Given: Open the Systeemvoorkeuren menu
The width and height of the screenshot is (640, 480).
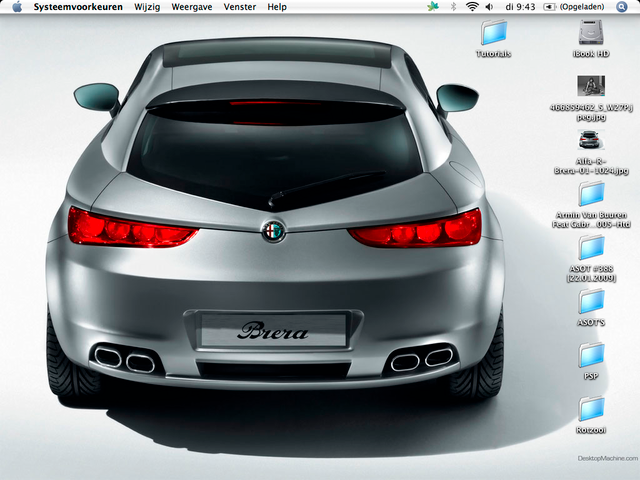Looking at the screenshot, I should tap(78, 7).
